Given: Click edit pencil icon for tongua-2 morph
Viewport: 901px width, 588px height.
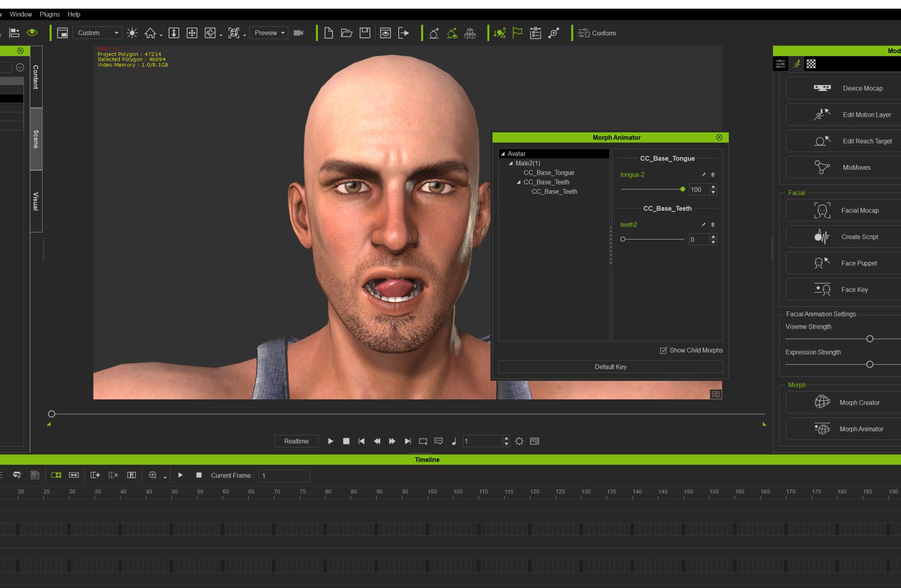Looking at the screenshot, I should click(704, 175).
